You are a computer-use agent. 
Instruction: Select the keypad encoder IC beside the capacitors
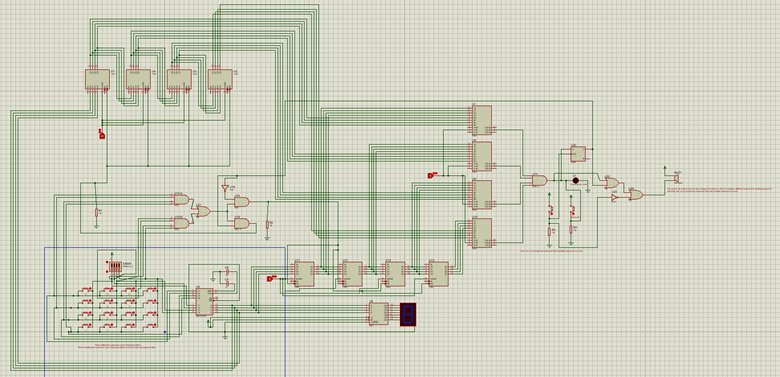click(x=204, y=301)
